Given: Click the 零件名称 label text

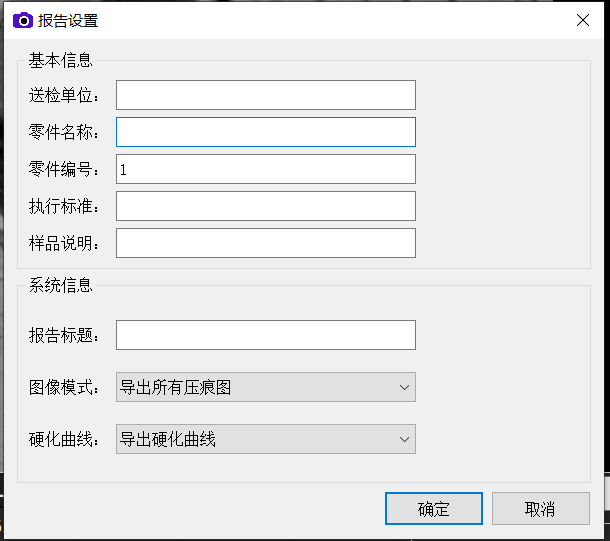Looking at the screenshot, I should [64, 133].
